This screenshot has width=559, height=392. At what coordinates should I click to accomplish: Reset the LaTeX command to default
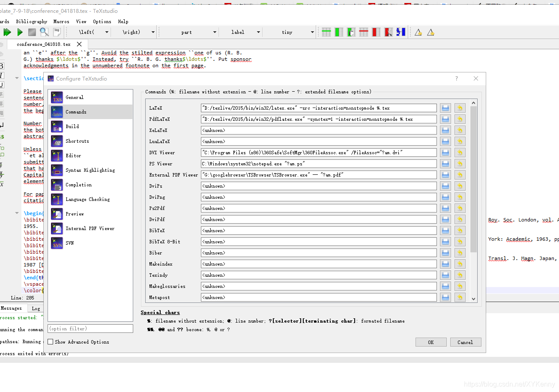pyautogui.click(x=460, y=108)
